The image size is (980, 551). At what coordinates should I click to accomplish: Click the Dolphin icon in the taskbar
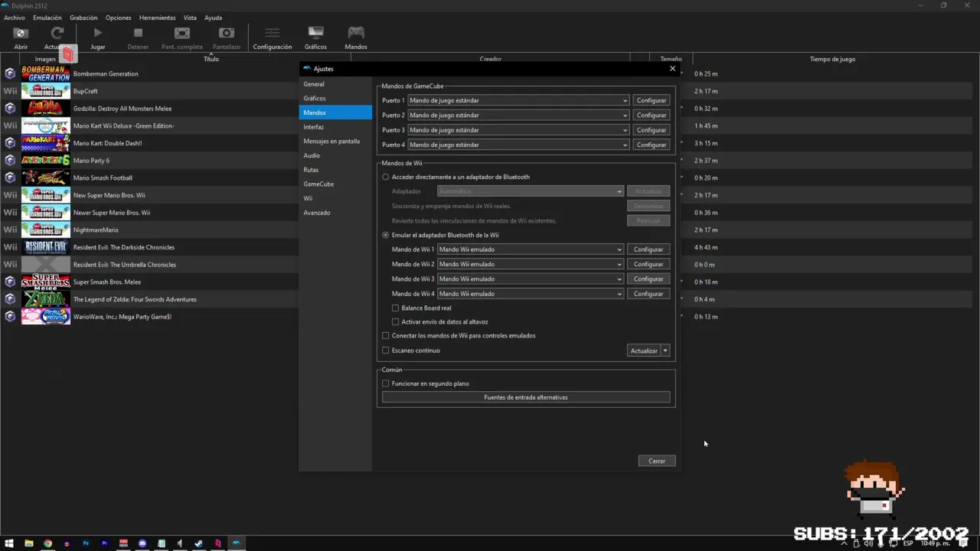[237, 543]
